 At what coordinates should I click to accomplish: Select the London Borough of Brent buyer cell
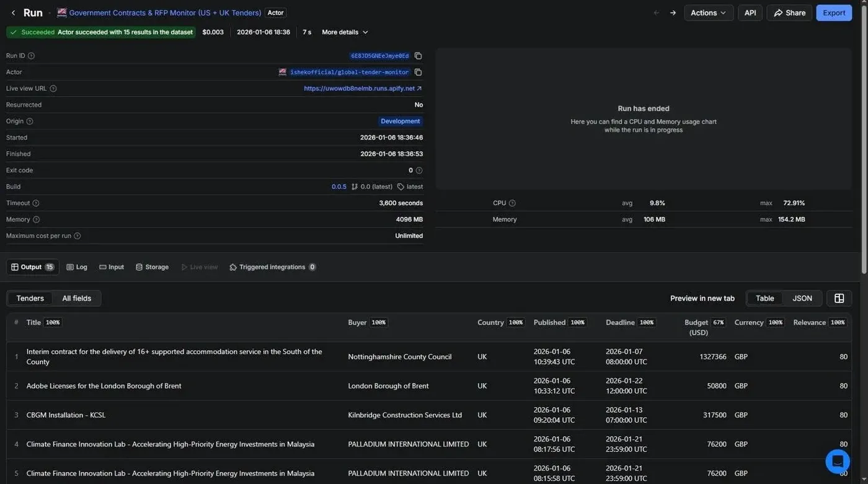tap(388, 386)
